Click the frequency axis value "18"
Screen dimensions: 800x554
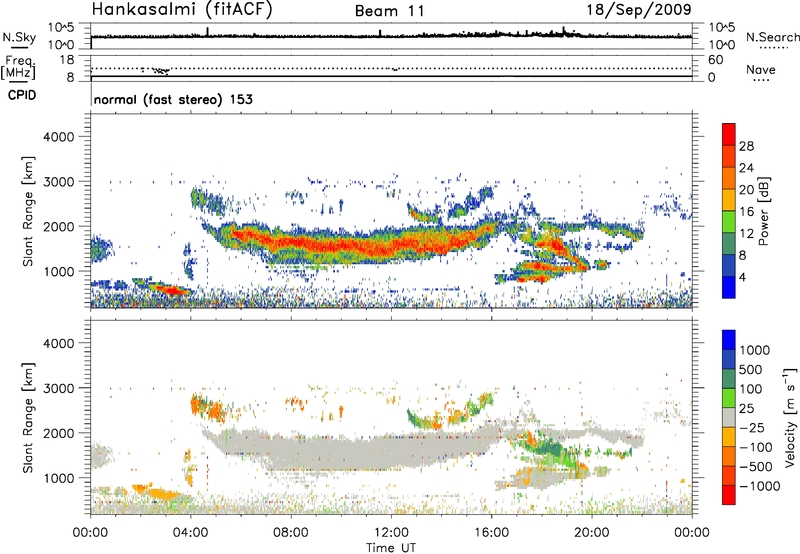tap(66, 60)
